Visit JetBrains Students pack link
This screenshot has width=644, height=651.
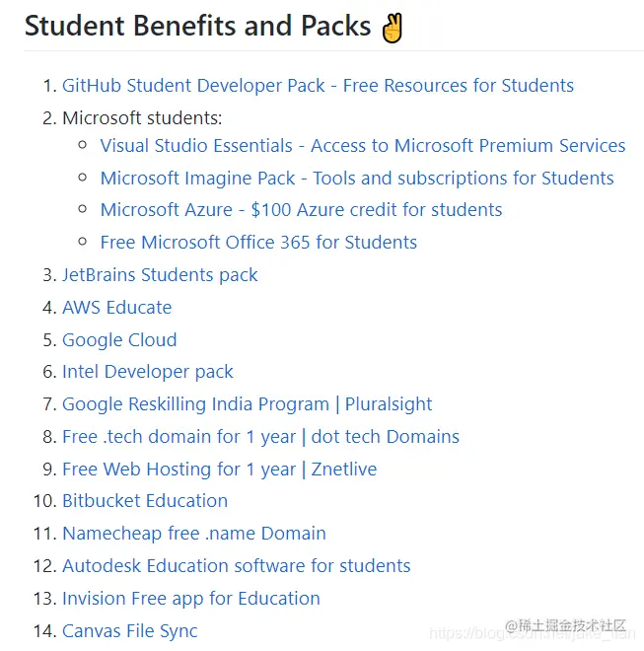(160, 275)
